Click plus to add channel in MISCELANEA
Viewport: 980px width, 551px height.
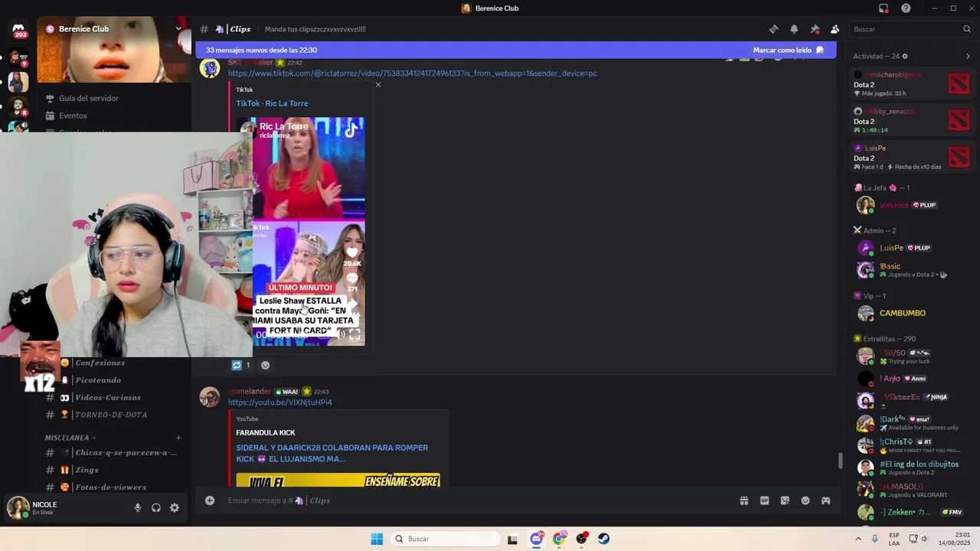178,438
